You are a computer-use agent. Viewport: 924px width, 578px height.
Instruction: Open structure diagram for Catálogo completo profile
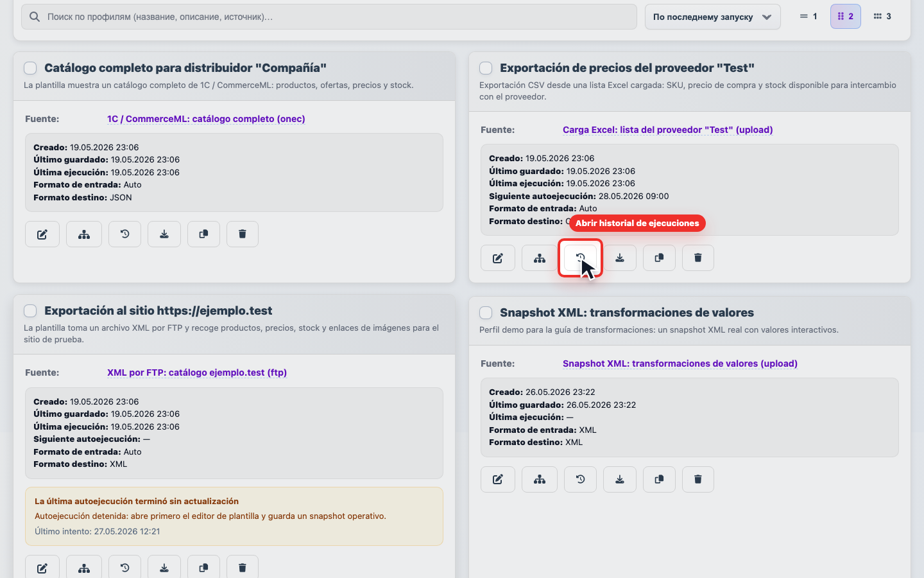(84, 234)
